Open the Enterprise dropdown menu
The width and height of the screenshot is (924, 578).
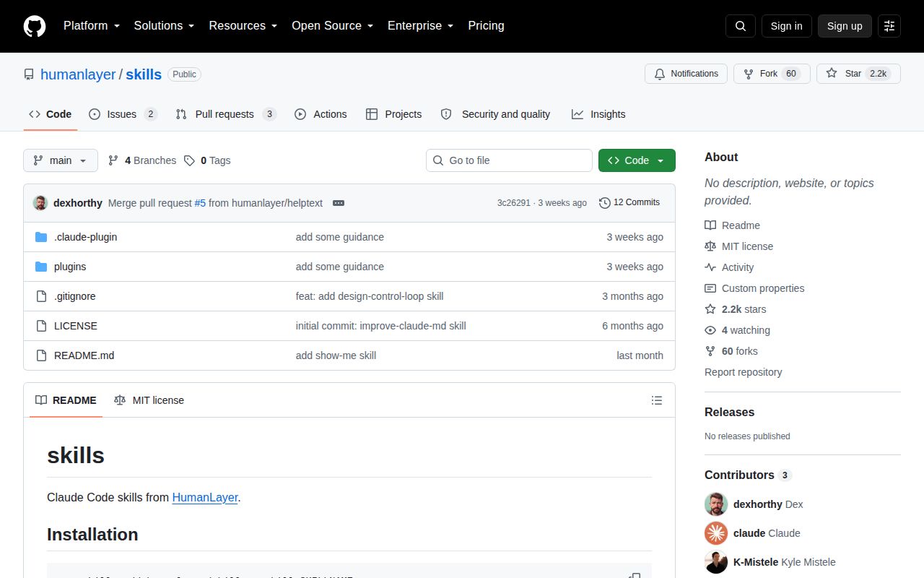point(420,26)
